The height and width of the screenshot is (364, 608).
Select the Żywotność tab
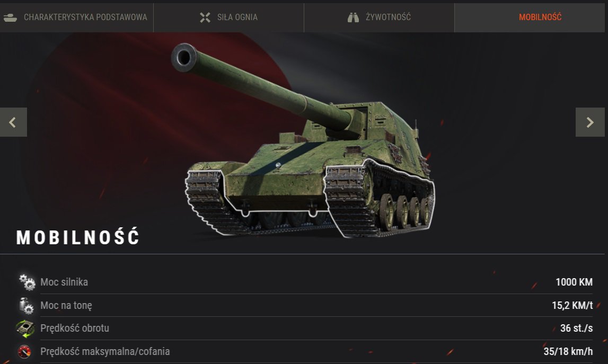(x=379, y=17)
